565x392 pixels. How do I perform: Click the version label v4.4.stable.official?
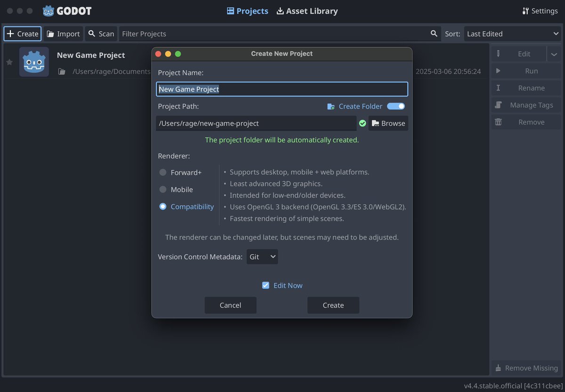point(513,386)
